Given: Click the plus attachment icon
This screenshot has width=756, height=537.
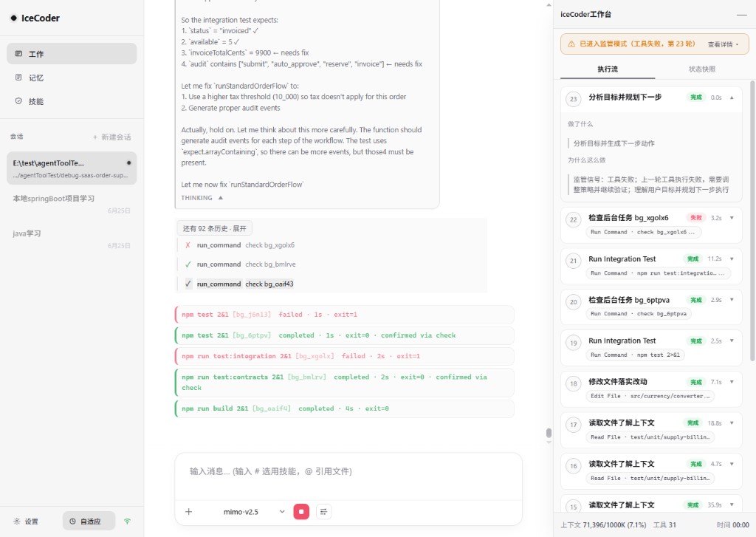Looking at the screenshot, I should click(188, 511).
